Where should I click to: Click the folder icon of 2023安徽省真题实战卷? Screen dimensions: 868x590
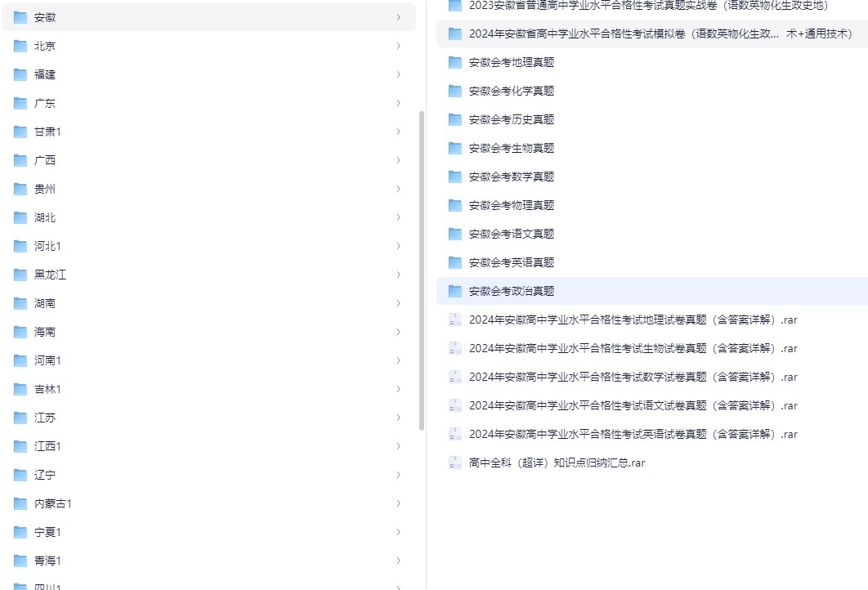[454, 6]
